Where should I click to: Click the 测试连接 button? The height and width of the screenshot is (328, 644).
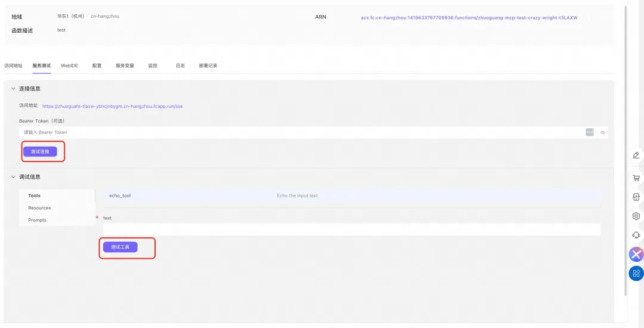(40, 151)
